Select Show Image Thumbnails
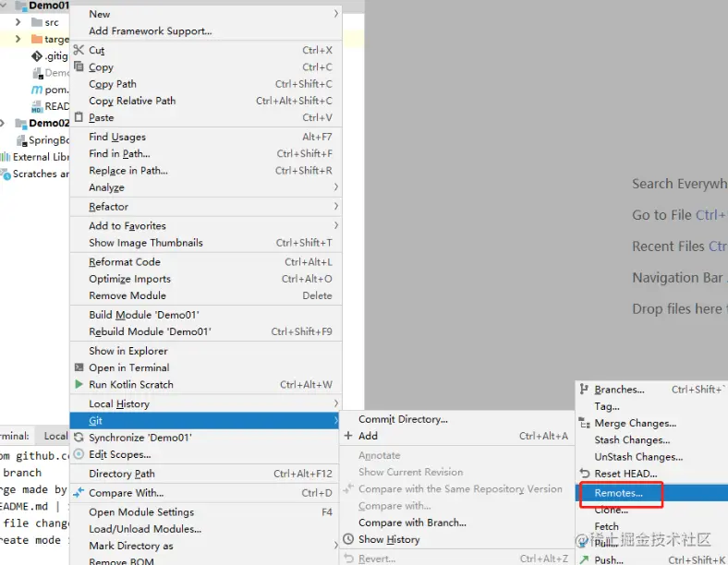Image resolution: width=728 pixels, height=565 pixels. point(206,243)
